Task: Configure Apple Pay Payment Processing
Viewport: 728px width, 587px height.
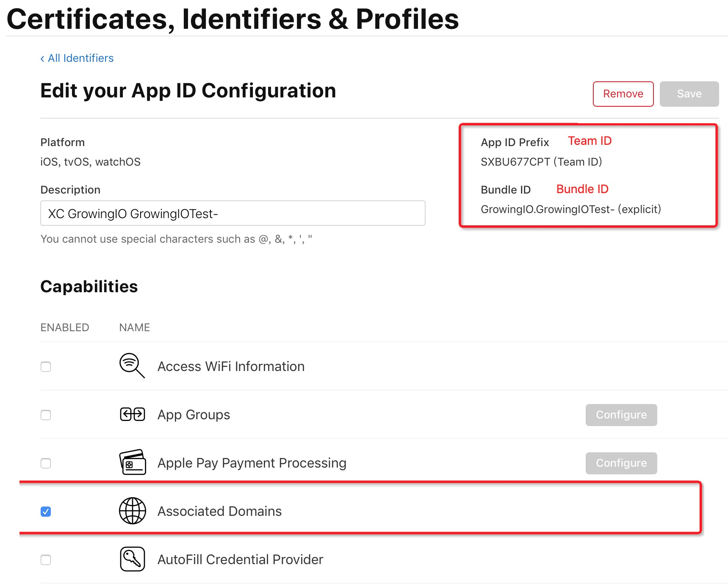Action: (x=621, y=463)
